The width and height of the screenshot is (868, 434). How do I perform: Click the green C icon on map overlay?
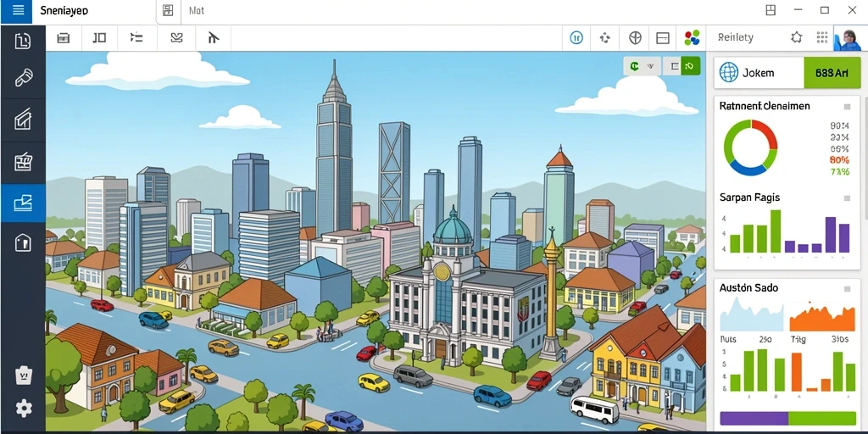pyautogui.click(x=634, y=66)
